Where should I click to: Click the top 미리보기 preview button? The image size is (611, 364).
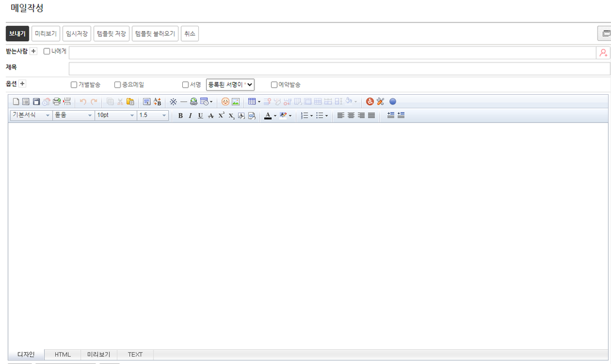(x=46, y=34)
